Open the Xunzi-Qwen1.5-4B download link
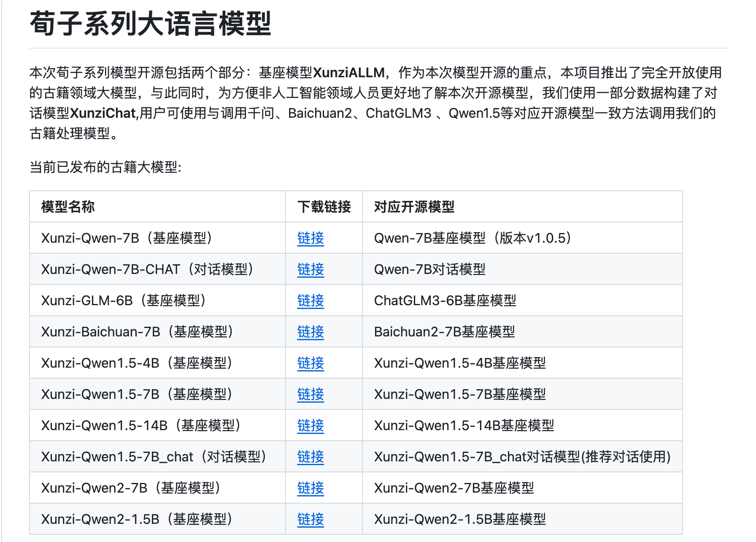Viewport: 756px width, 542px height. click(310, 363)
